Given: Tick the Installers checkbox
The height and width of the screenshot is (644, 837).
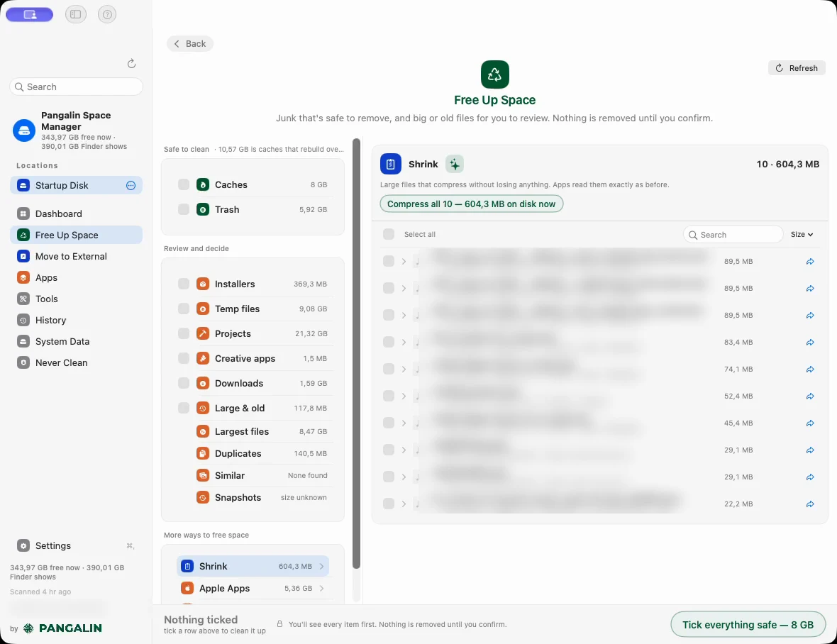Looking at the screenshot, I should (x=184, y=284).
